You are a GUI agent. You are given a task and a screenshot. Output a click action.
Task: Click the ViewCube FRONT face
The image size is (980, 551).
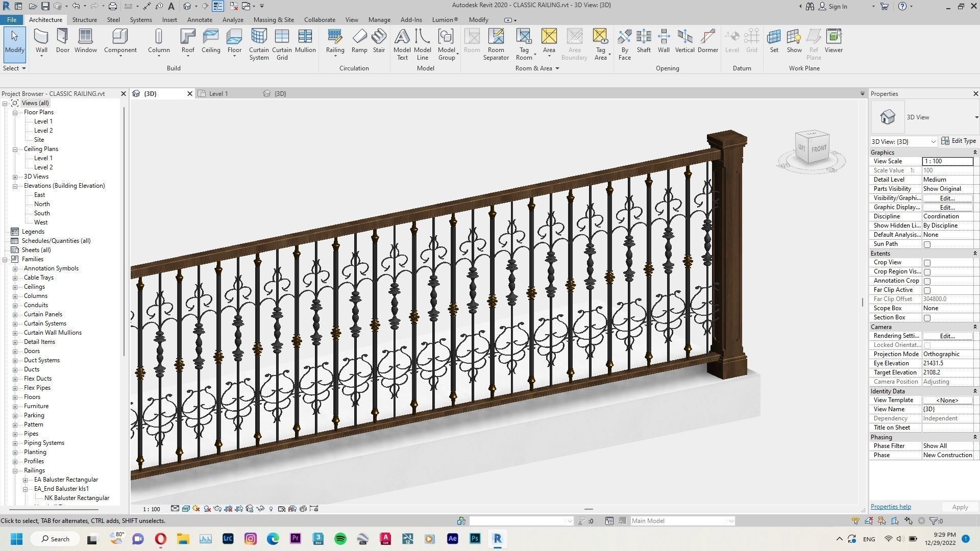tap(818, 148)
